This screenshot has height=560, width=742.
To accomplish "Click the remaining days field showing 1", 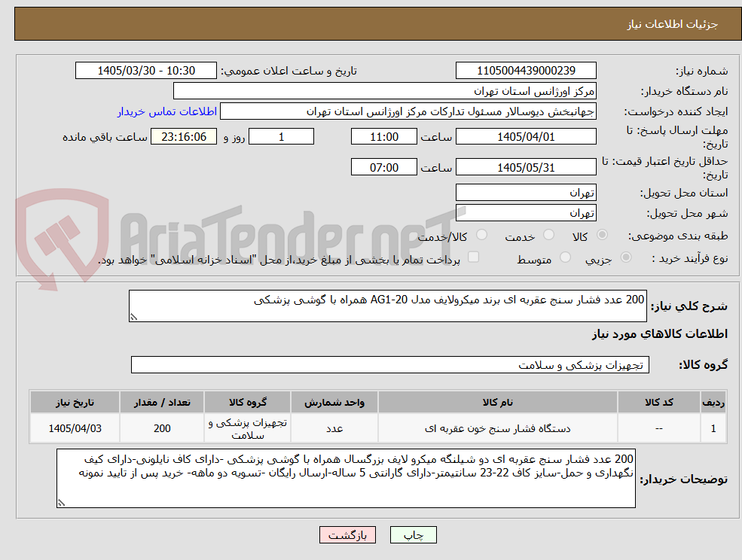I will (x=281, y=137).
